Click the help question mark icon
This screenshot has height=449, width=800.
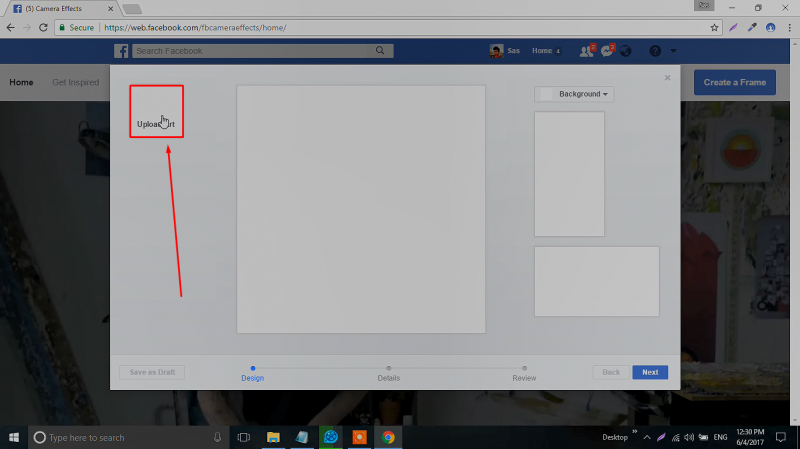click(x=655, y=51)
